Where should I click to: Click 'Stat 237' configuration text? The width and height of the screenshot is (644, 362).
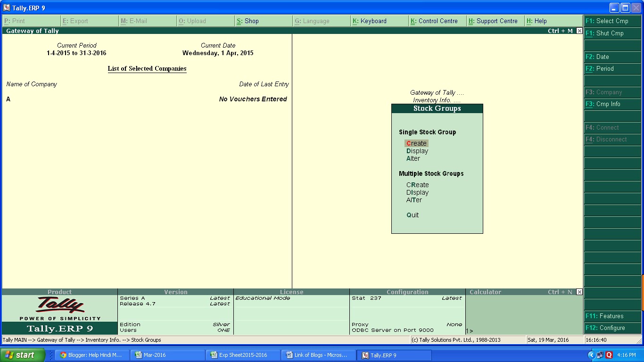pos(366,298)
